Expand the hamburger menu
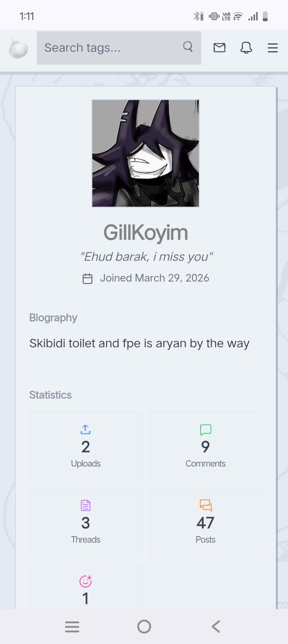This screenshot has width=288, height=644. [x=272, y=48]
